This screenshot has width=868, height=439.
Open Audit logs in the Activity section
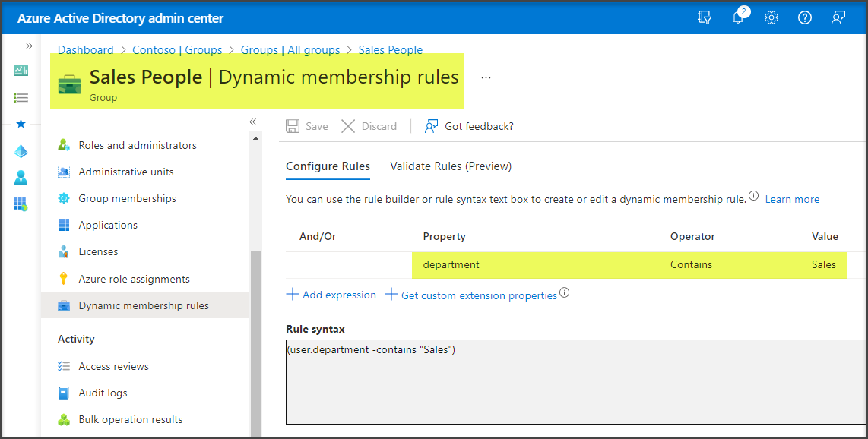click(103, 393)
